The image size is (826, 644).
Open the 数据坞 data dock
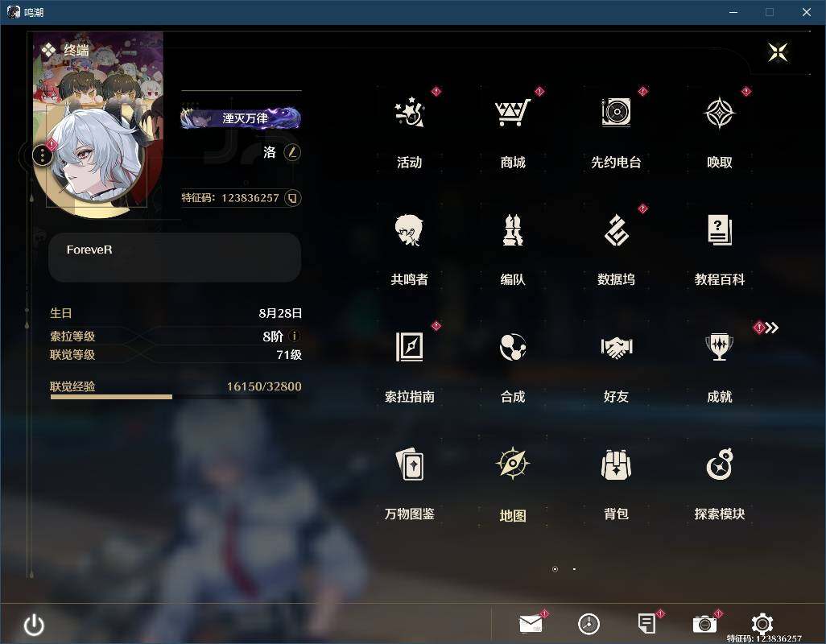coord(616,247)
